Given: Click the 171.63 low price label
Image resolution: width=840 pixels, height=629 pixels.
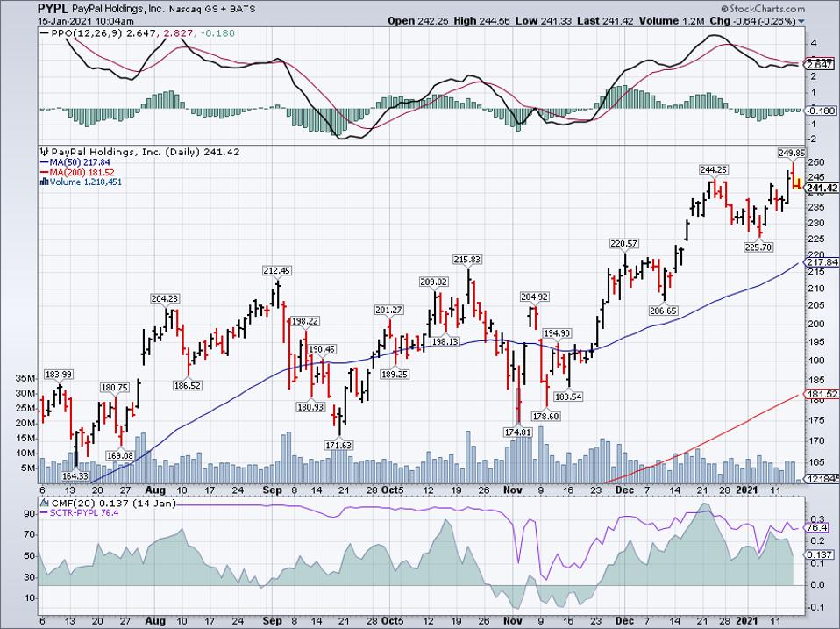Looking at the screenshot, I should point(338,446).
